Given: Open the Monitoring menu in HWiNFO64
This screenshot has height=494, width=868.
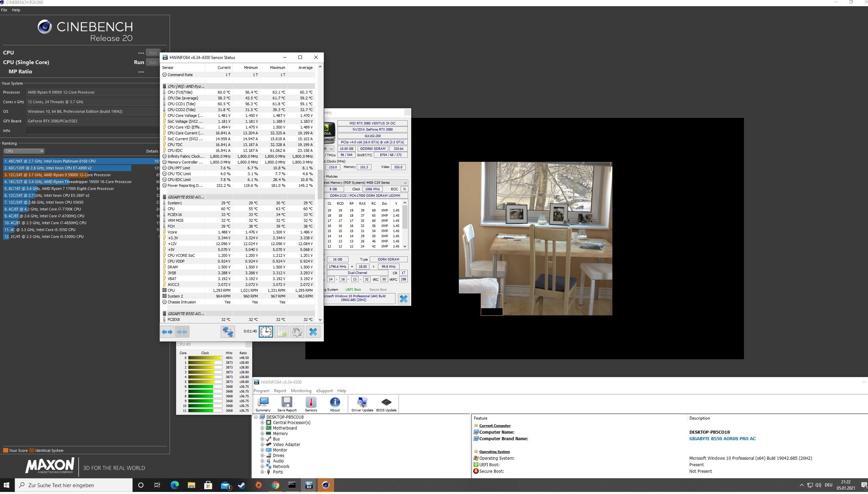Looking at the screenshot, I should click(x=301, y=391).
